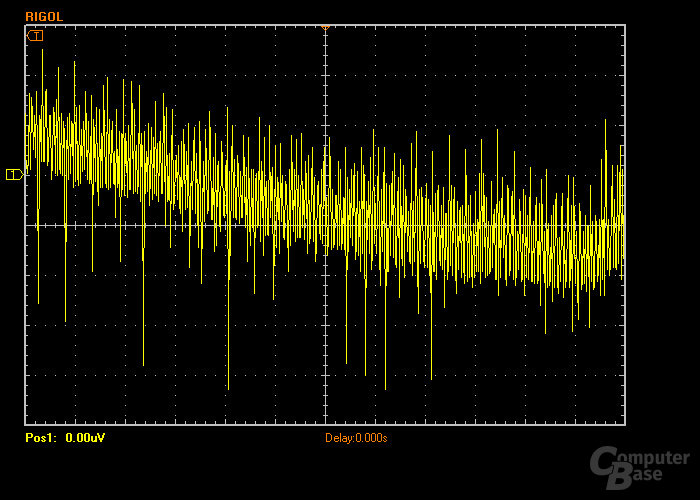This screenshot has width=700, height=500.
Task: Click the RIGOL logo text
Action: (x=44, y=17)
